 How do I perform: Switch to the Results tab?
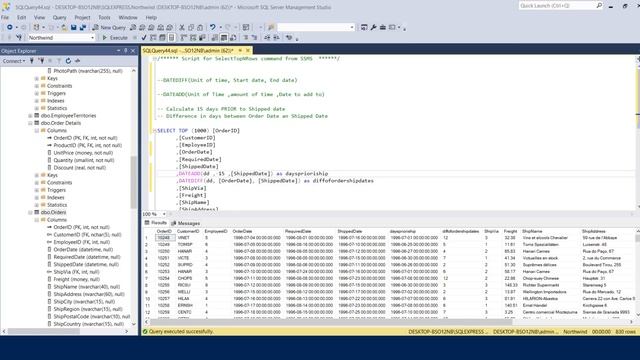(x=156, y=223)
